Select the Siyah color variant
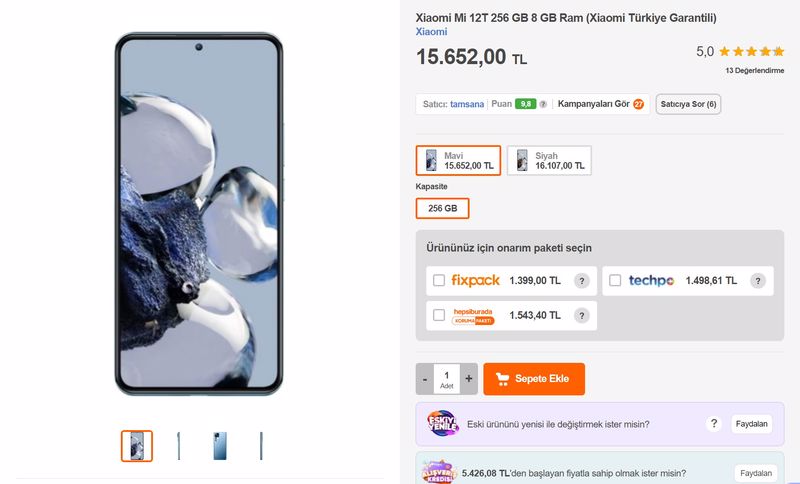The image size is (800, 484). pyautogui.click(x=549, y=160)
